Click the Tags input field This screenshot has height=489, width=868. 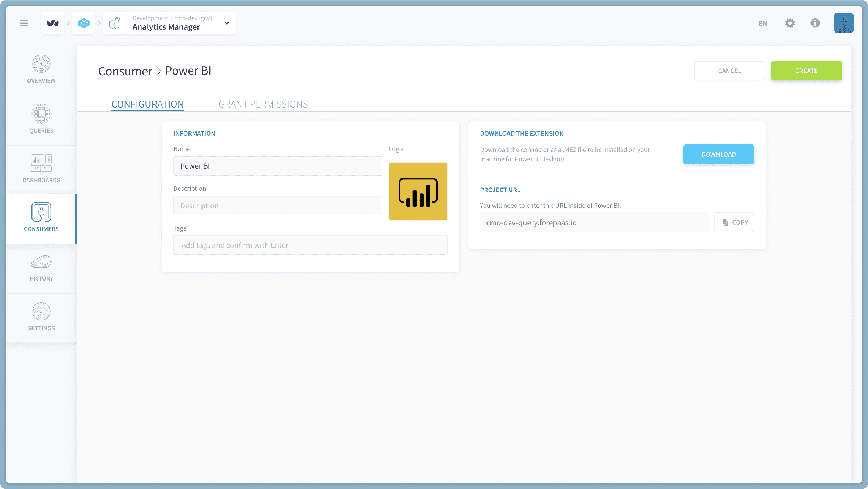pos(311,245)
